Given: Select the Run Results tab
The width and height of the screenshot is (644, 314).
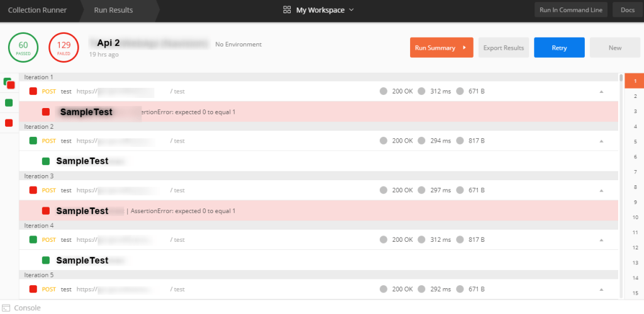Looking at the screenshot, I should tap(113, 10).
